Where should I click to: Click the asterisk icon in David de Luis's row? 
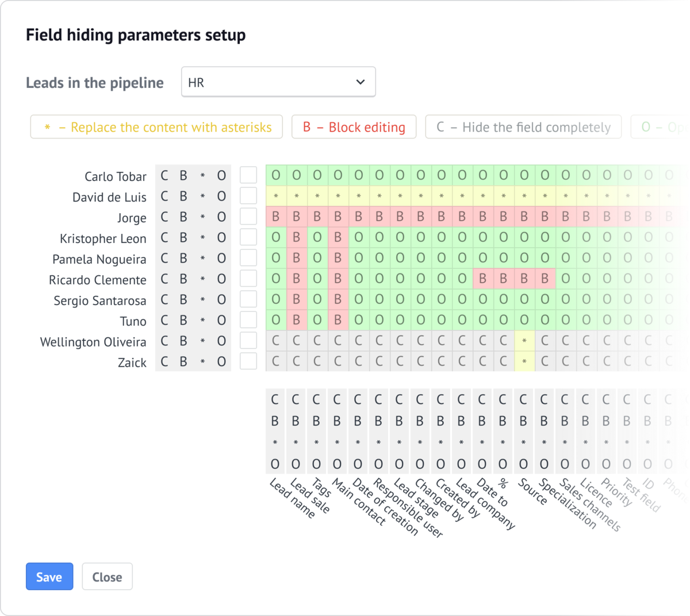coord(202,197)
